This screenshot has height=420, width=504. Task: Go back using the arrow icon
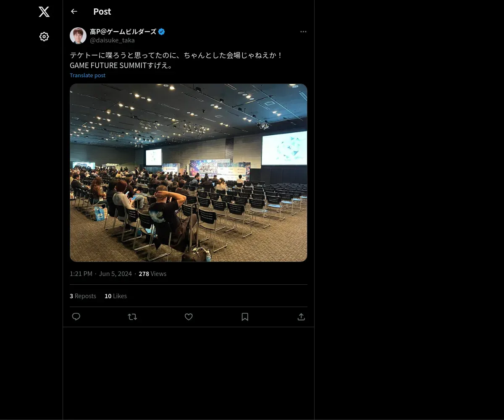74,11
